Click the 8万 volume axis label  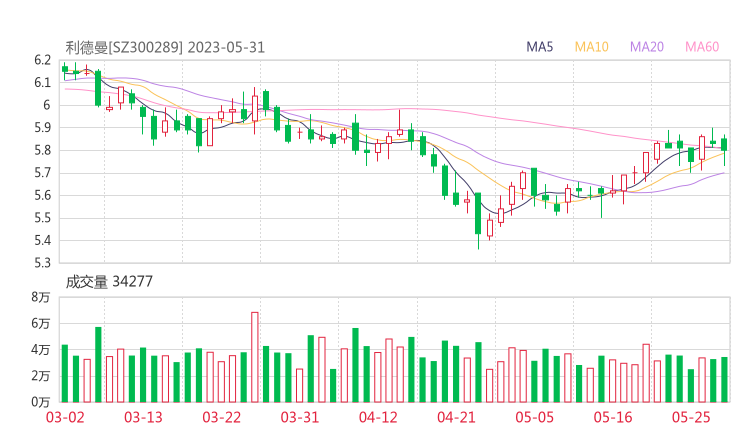pos(41,297)
